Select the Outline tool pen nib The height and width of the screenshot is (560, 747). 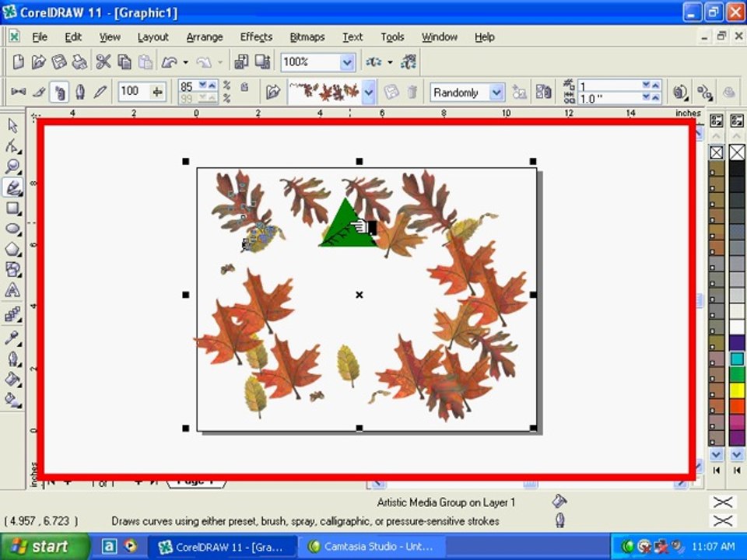[x=12, y=359]
